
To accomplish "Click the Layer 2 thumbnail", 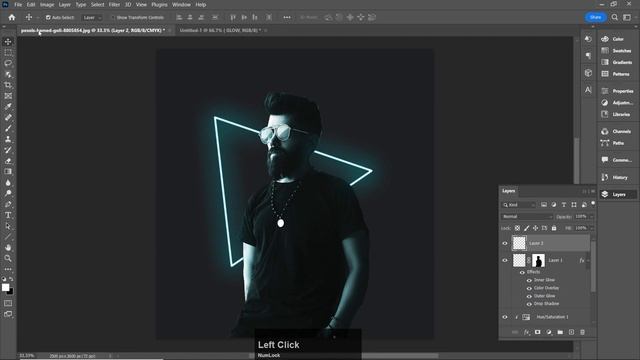I will 519,243.
